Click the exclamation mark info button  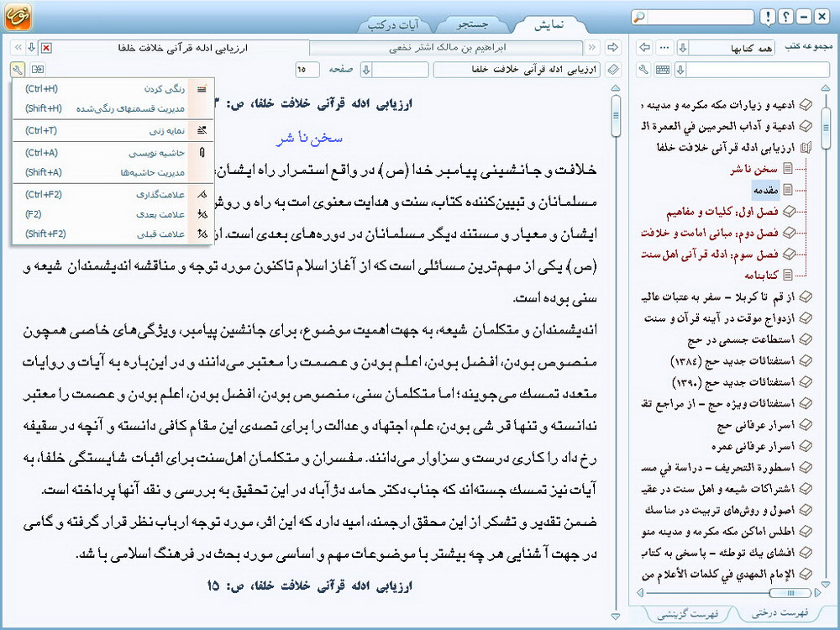click(767, 18)
